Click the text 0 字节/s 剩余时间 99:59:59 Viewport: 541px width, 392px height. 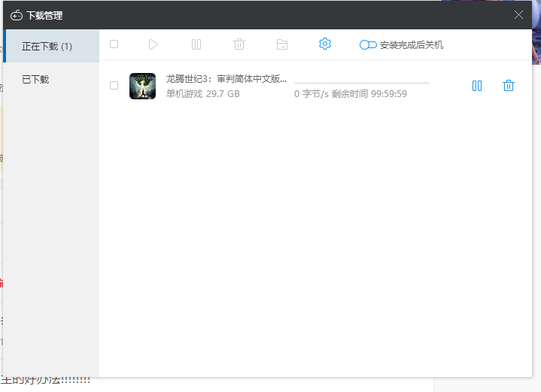(x=351, y=94)
